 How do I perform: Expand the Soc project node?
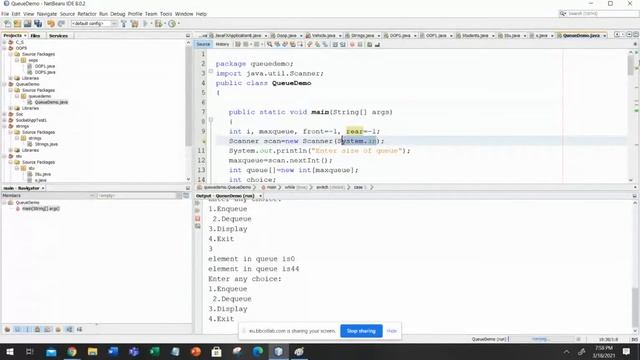pos(4,114)
